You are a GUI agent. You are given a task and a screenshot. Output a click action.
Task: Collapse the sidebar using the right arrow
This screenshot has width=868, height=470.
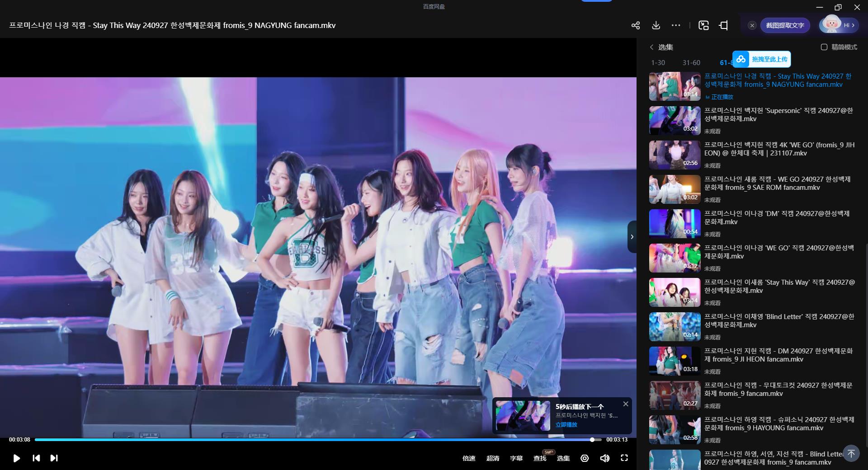632,237
